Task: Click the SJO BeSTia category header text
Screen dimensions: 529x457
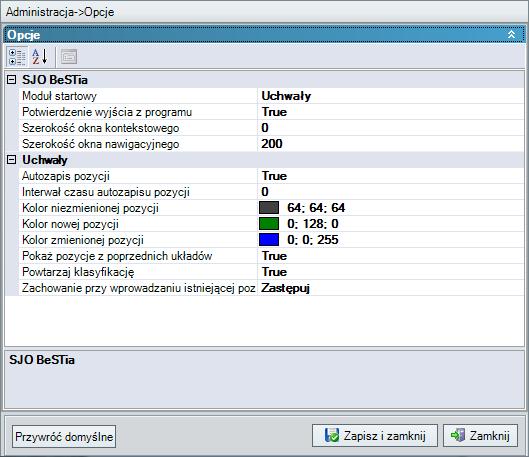Action: [x=55, y=80]
